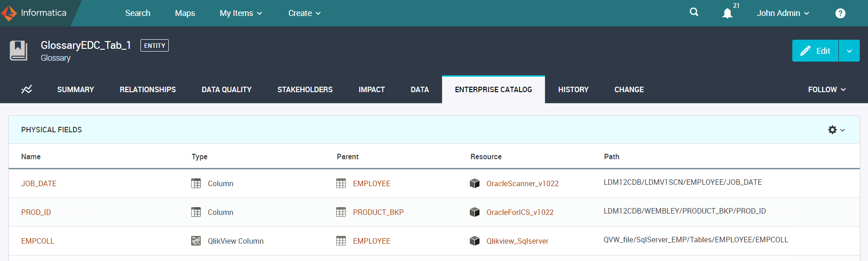Click the Name column header
This screenshot has width=868, height=261.
(x=31, y=157)
